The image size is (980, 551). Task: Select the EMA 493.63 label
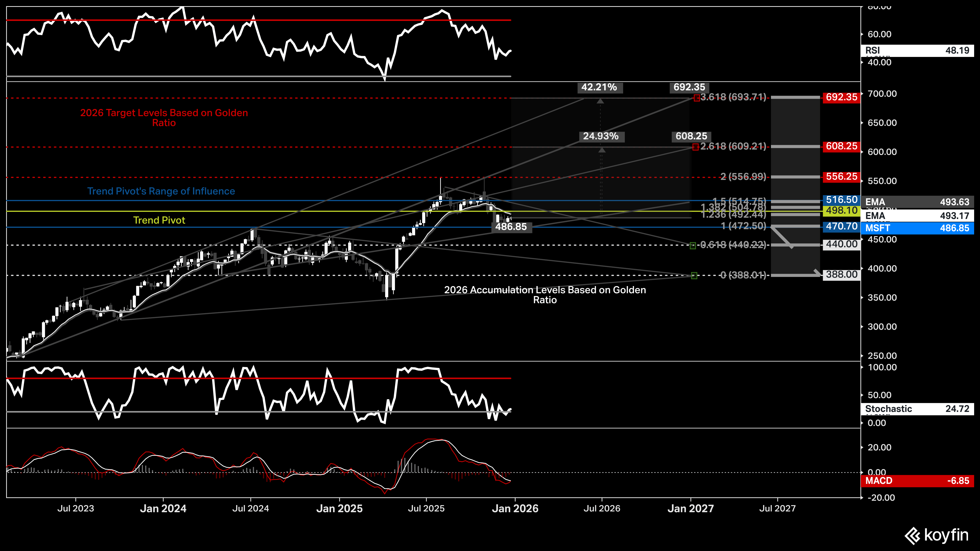pos(917,202)
